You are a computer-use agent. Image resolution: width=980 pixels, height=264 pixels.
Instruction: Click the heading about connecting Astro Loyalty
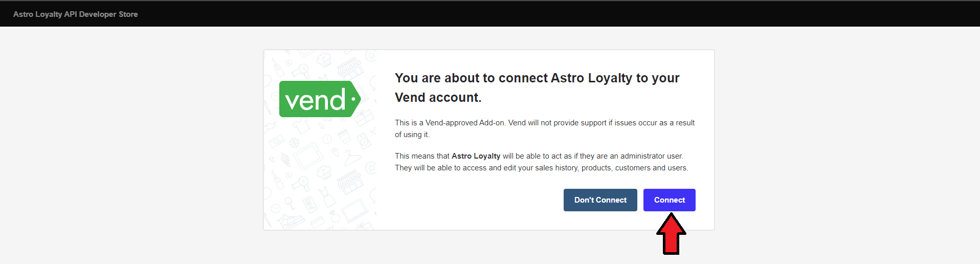pyautogui.click(x=537, y=87)
